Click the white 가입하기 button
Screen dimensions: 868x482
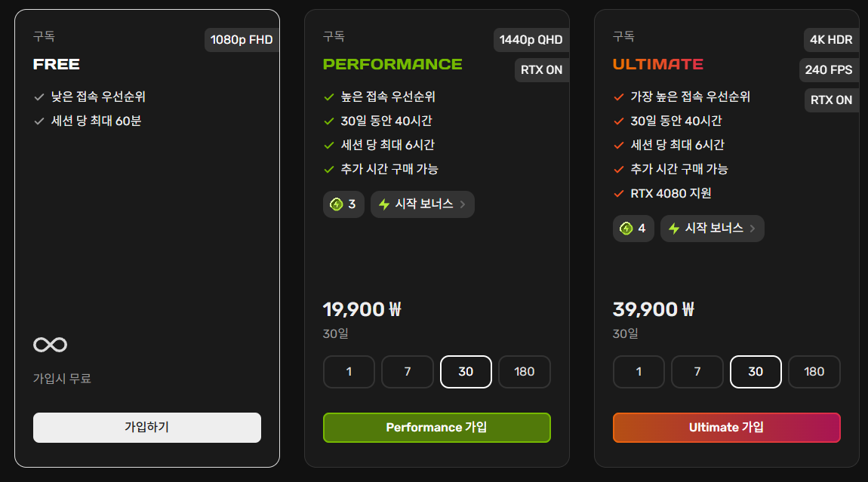[x=146, y=428]
